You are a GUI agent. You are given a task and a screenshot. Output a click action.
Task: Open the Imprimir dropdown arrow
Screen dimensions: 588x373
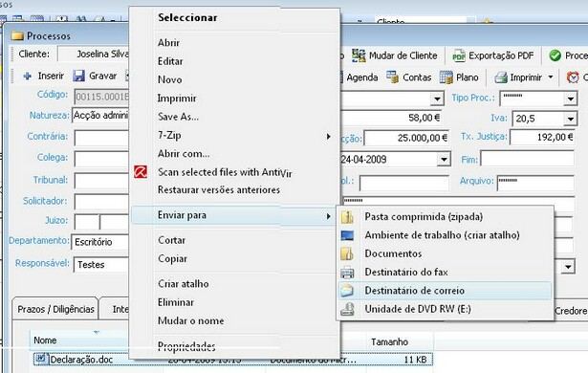click(551, 77)
